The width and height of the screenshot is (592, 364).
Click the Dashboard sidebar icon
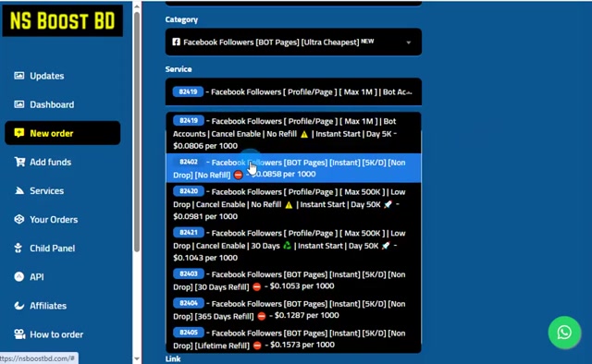coord(18,104)
